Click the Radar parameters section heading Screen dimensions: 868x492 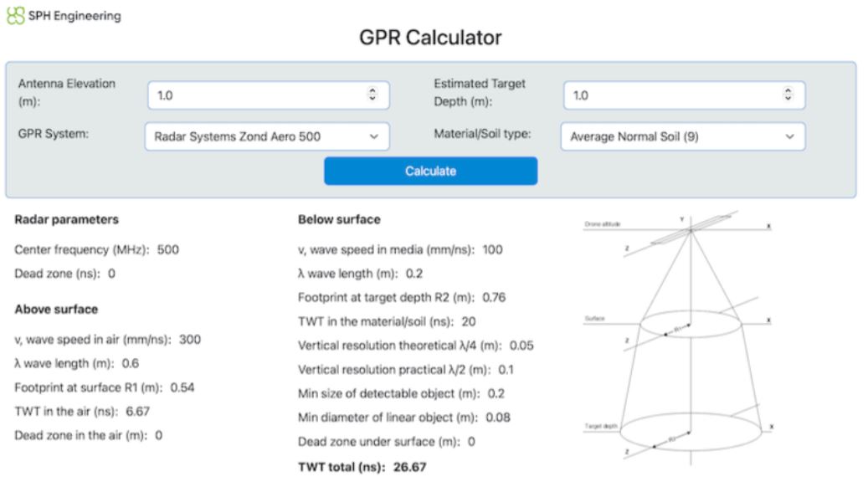coord(66,220)
